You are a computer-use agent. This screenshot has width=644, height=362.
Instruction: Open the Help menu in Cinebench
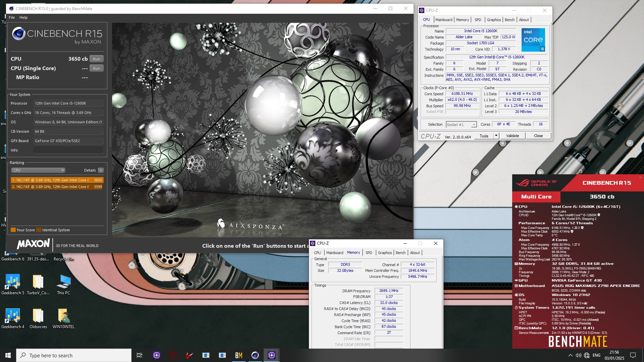tap(23, 17)
